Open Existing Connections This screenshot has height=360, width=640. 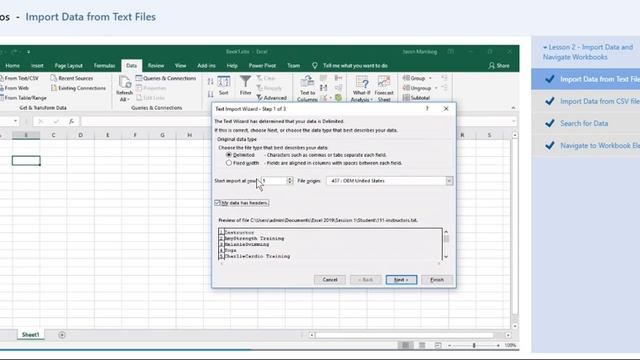point(78,88)
